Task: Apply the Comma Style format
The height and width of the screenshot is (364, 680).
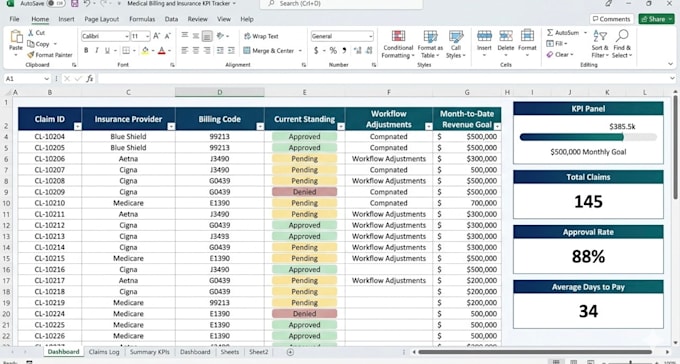Action: coord(344,50)
